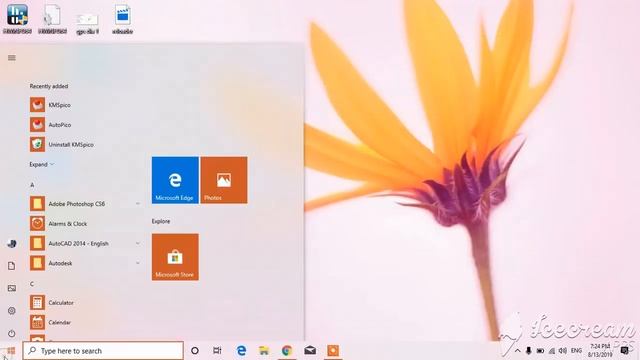The height and width of the screenshot is (360, 640).
Task: Click the letter A section header
Action: pyautogui.click(x=32, y=185)
